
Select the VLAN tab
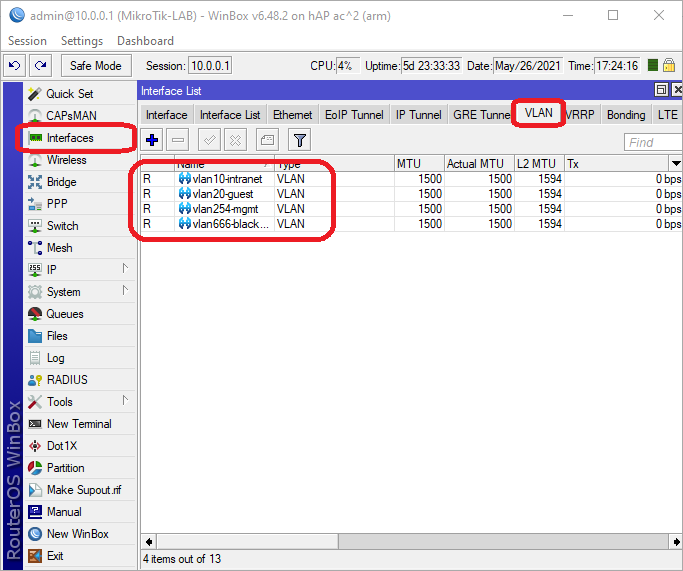[538, 113]
